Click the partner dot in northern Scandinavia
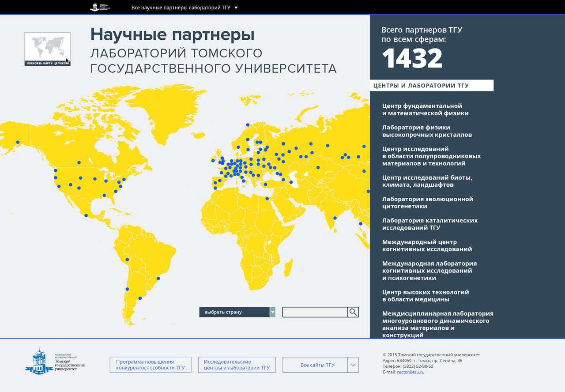Image resolution: width=565 pixels, height=392 pixels. [x=248, y=125]
